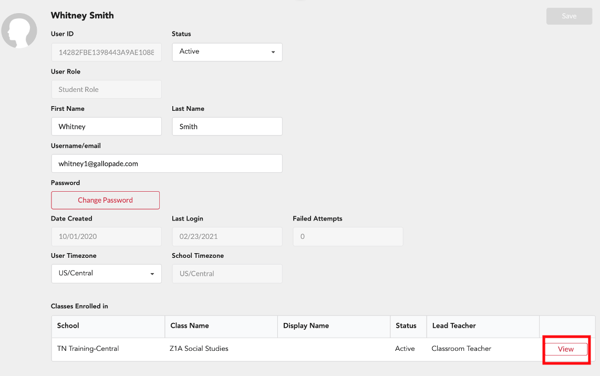Click the grayed Save button
Viewport: 600px width, 376px height.
coord(569,16)
